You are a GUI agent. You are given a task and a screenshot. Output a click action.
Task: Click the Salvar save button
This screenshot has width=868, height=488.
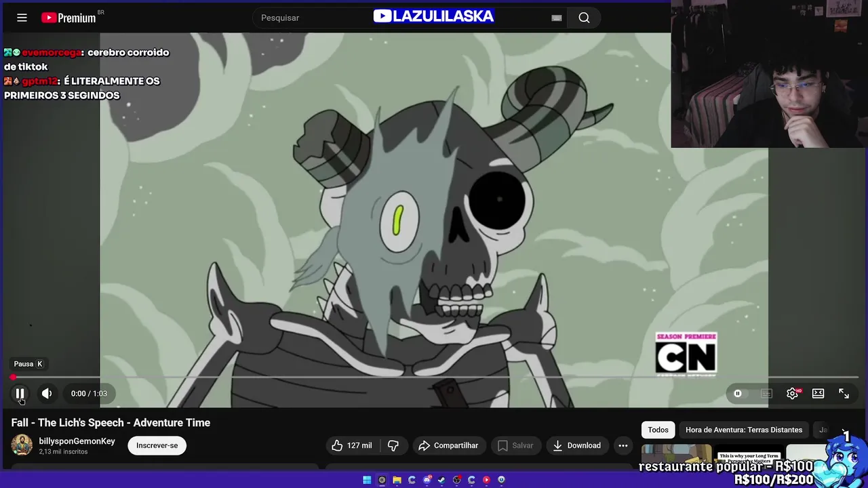coord(515,445)
